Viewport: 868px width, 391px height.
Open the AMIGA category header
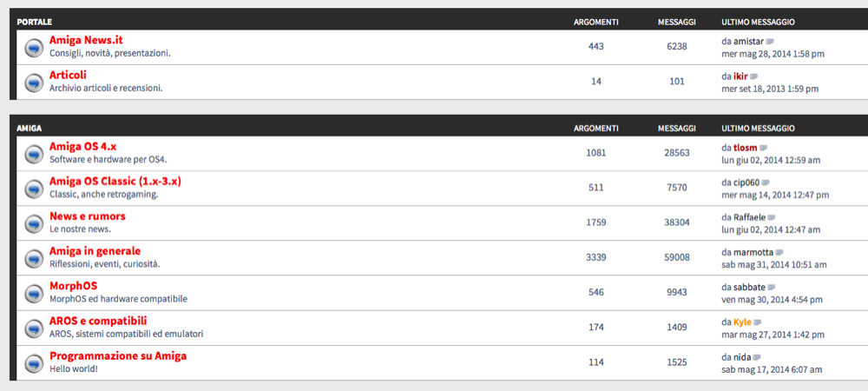[30, 129]
